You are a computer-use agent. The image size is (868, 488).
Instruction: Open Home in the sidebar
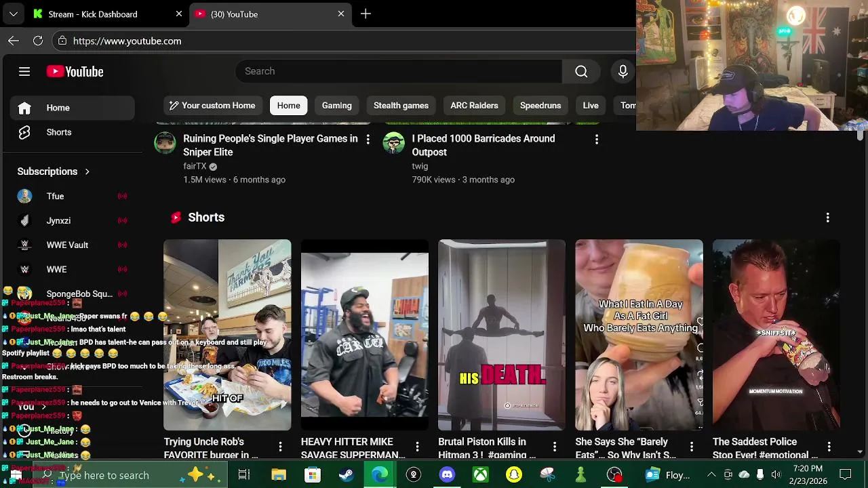pyautogui.click(x=73, y=108)
